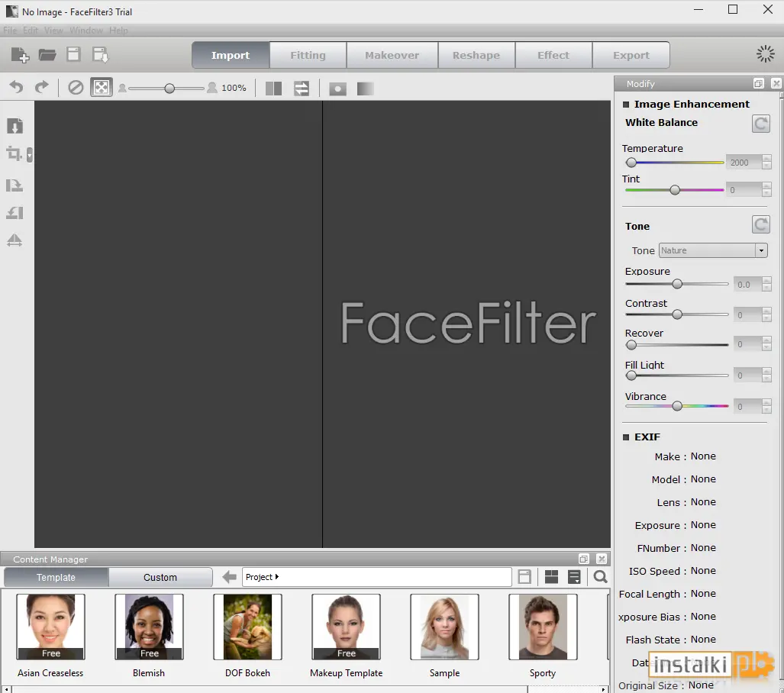Click the flip horizontal tool

[15, 240]
